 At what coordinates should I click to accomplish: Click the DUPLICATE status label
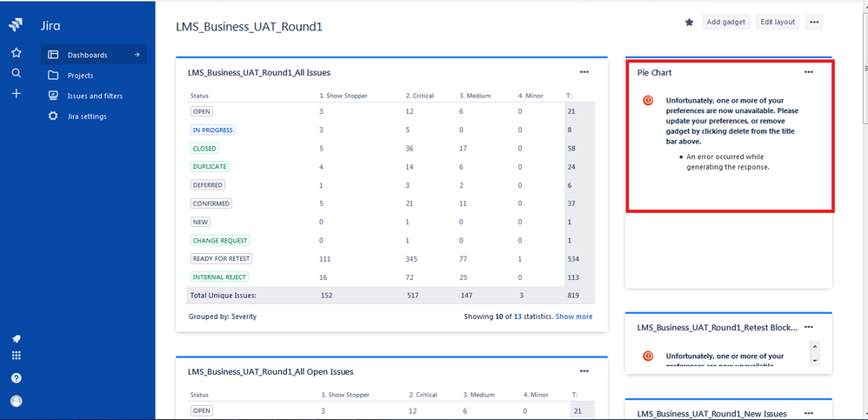[x=210, y=166]
